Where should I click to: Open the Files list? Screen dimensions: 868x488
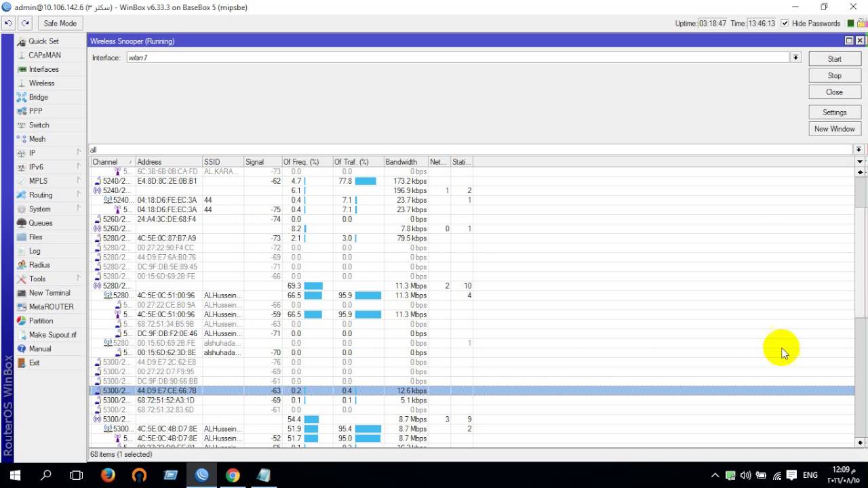[35, 237]
